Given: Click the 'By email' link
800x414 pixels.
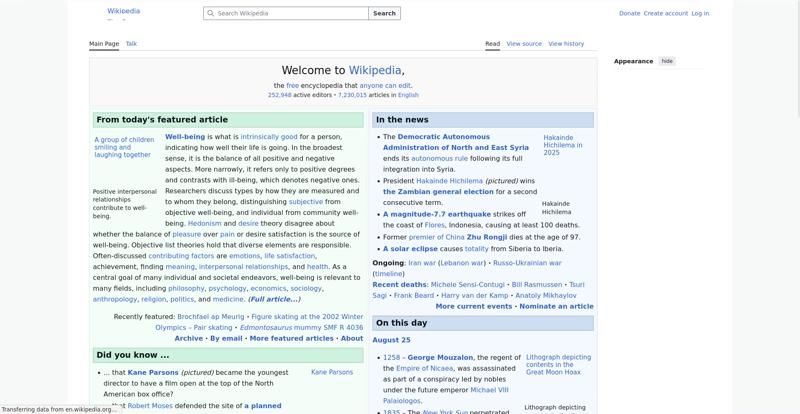Looking at the screenshot, I should [x=226, y=338].
